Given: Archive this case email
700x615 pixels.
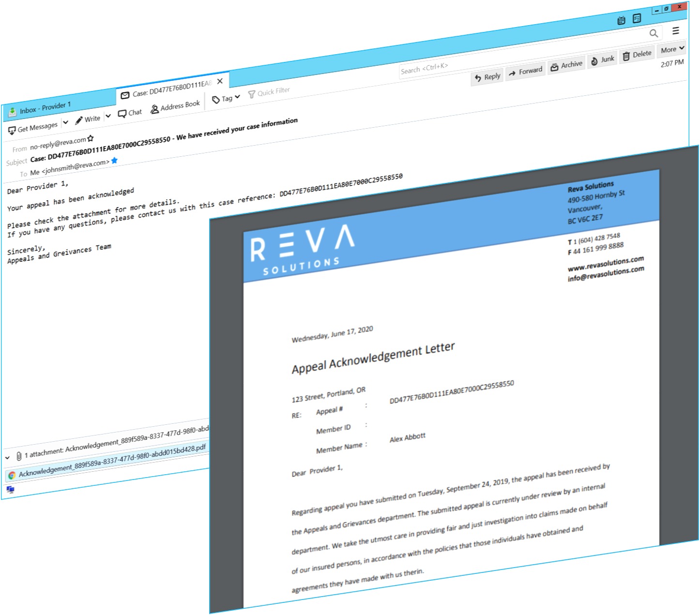Looking at the screenshot, I should click(566, 65).
